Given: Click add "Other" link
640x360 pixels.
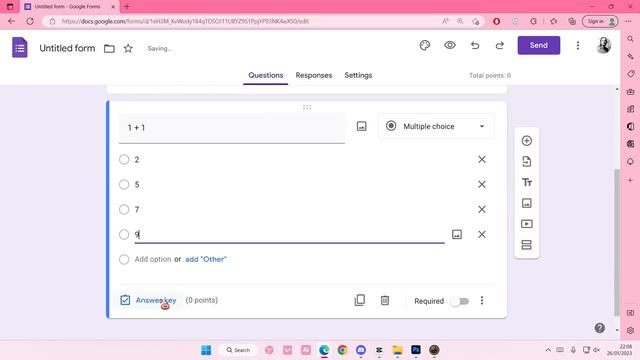Looking at the screenshot, I should [206, 259].
